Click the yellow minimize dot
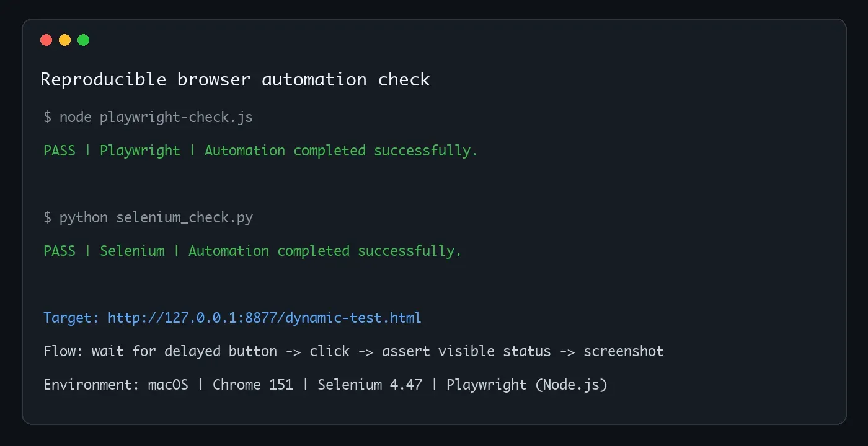868x446 pixels. click(65, 40)
